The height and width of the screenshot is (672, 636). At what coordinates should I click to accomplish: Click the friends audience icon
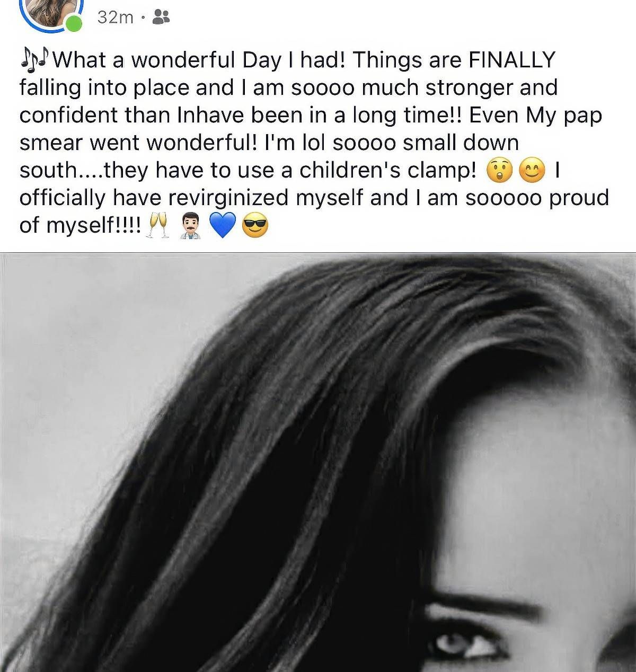coord(161,17)
